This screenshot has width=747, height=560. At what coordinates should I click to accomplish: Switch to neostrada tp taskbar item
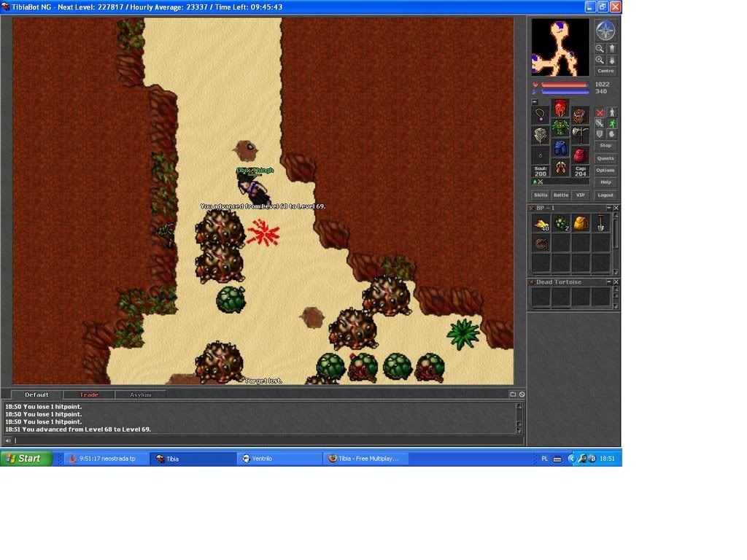pos(106,459)
